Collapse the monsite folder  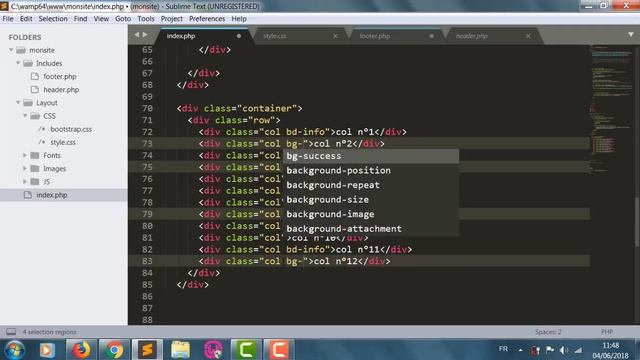(x=11, y=50)
